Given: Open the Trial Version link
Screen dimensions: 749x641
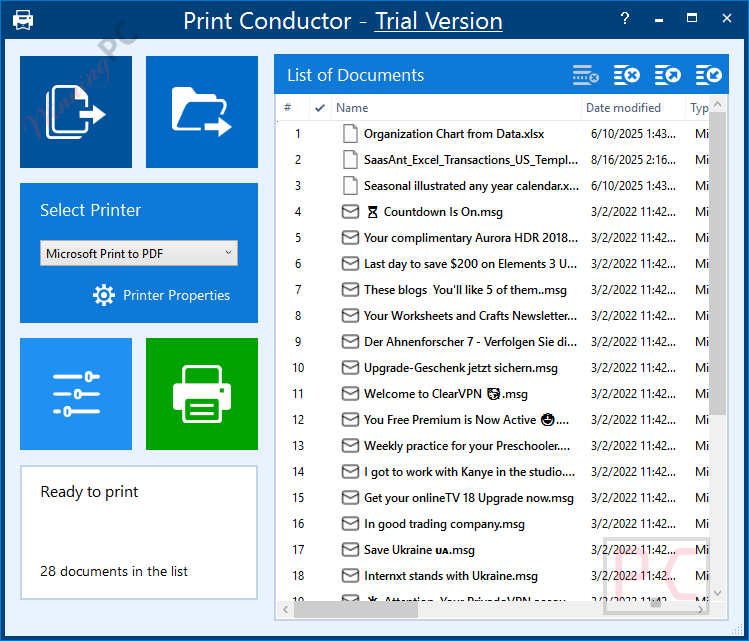Looking at the screenshot, I should (438, 21).
